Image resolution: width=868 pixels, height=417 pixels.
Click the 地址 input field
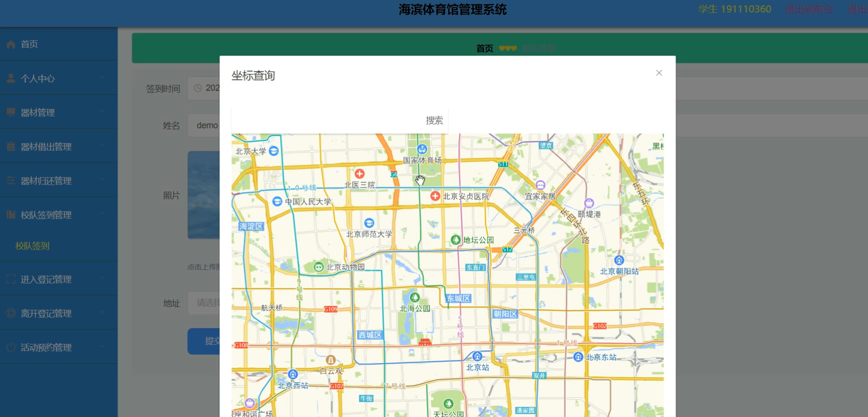point(204,303)
